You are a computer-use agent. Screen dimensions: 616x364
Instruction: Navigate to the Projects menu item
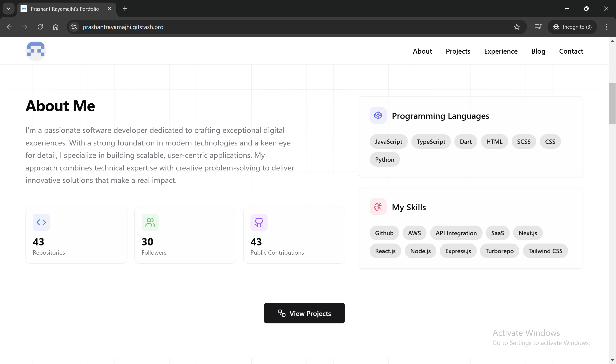[x=458, y=51]
